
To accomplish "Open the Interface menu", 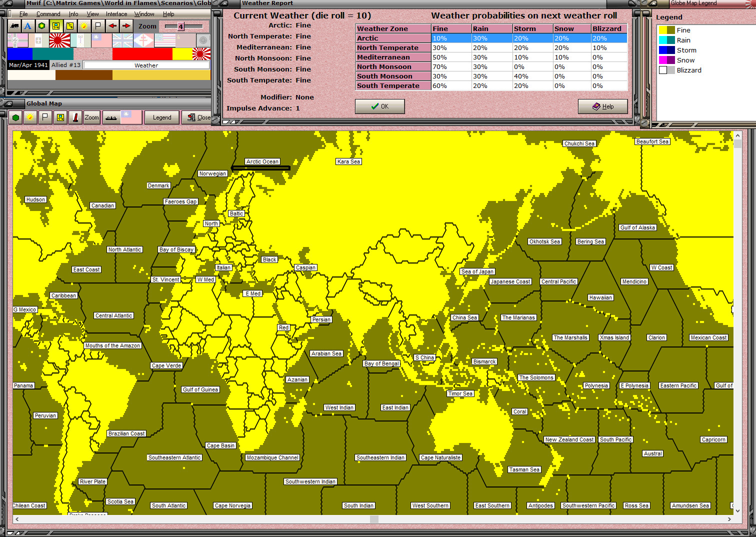I will pyautogui.click(x=116, y=14).
